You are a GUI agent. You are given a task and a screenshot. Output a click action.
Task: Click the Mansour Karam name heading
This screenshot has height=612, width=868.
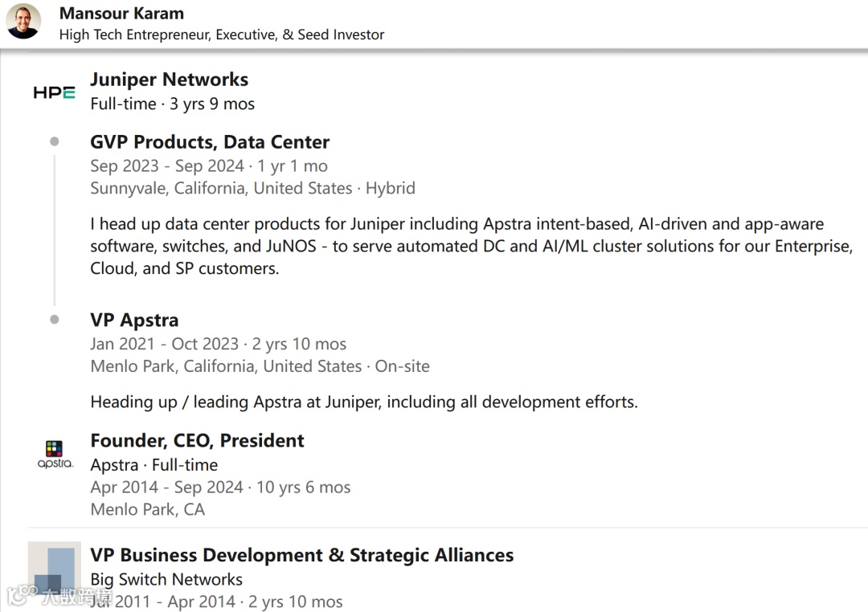click(x=121, y=14)
